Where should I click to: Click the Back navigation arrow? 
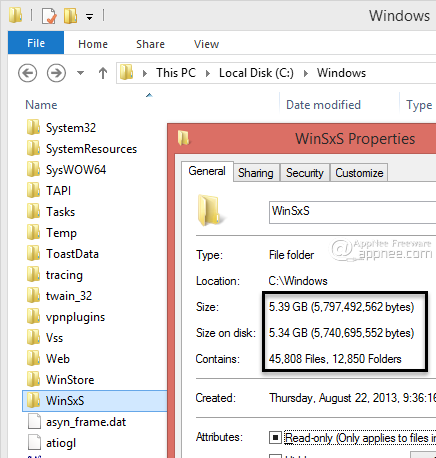(x=27, y=73)
